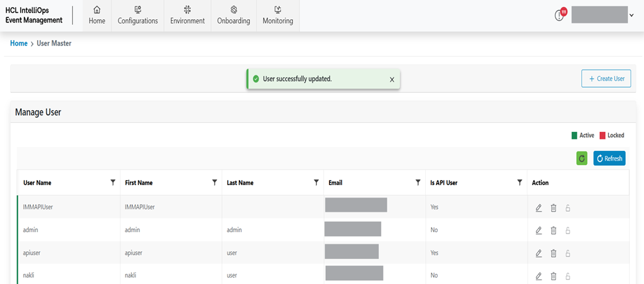Expand the user profile dropdown arrow
644x284 pixels.
[x=632, y=15]
